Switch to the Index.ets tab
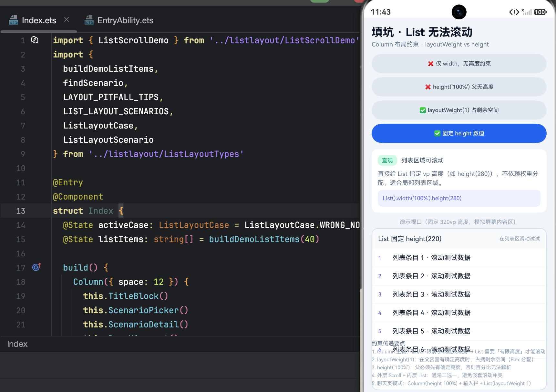The width and height of the screenshot is (556, 392). click(x=39, y=20)
